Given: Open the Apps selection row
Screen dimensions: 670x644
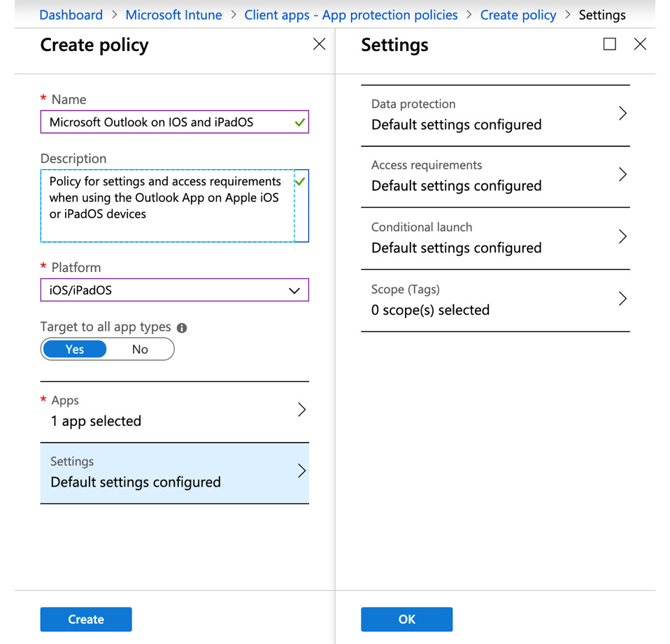Looking at the screenshot, I should [x=174, y=412].
